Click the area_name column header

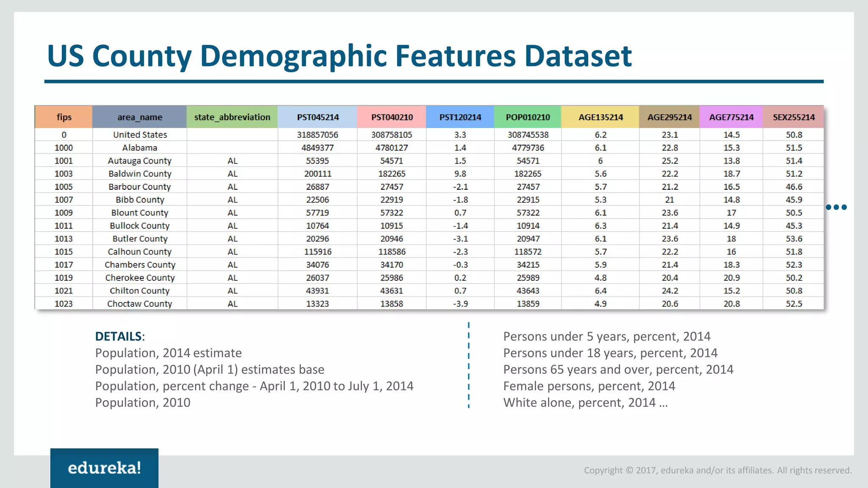[139, 117]
